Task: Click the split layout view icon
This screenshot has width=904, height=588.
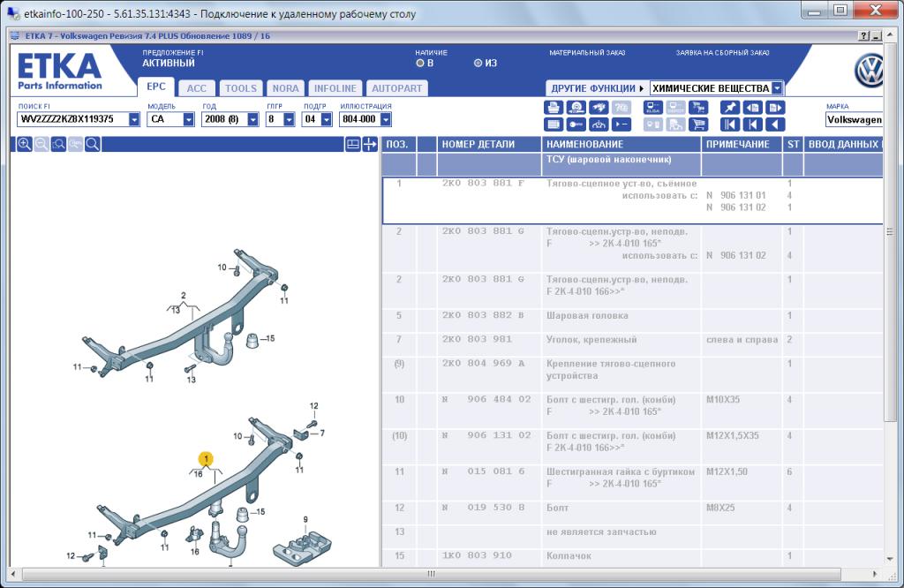Action: click(x=353, y=144)
